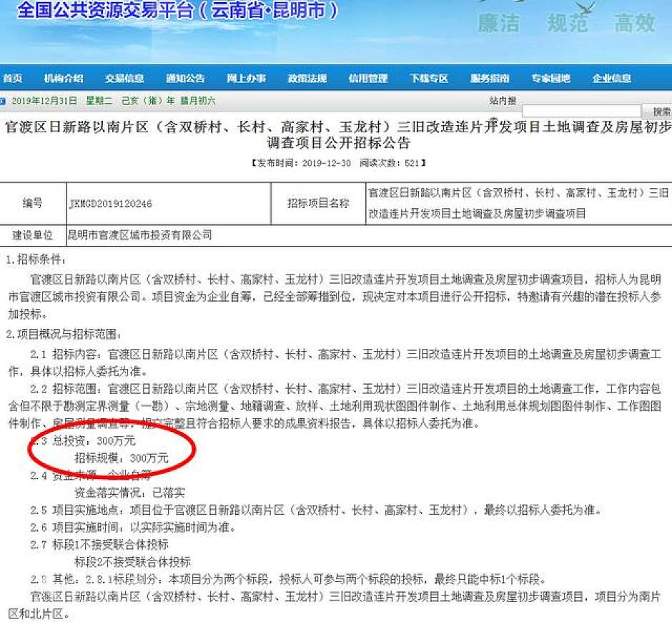Click the site search input field
The height and width of the screenshot is (622, 672).
581,112
